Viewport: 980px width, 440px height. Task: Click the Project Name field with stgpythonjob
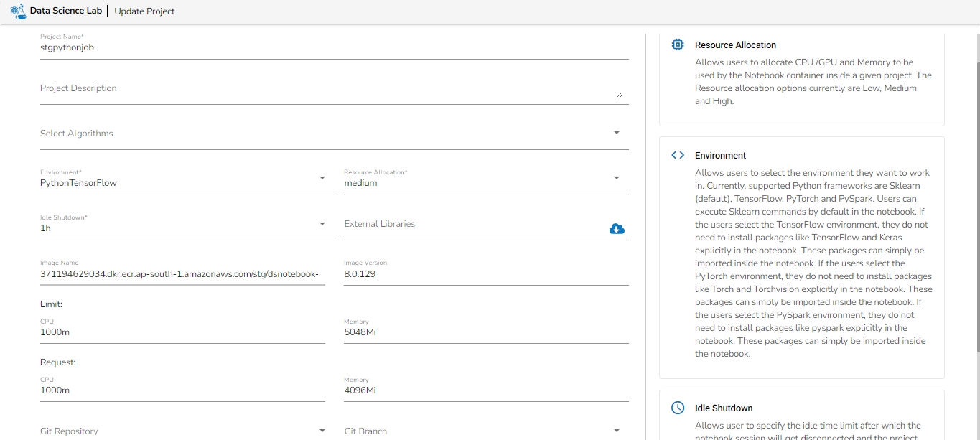click(x=334, y=47)
